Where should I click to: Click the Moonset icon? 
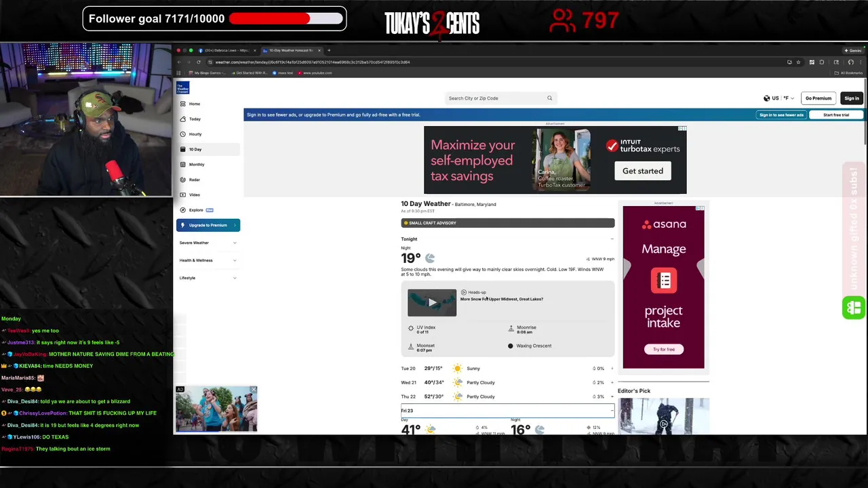click(411, 347)
